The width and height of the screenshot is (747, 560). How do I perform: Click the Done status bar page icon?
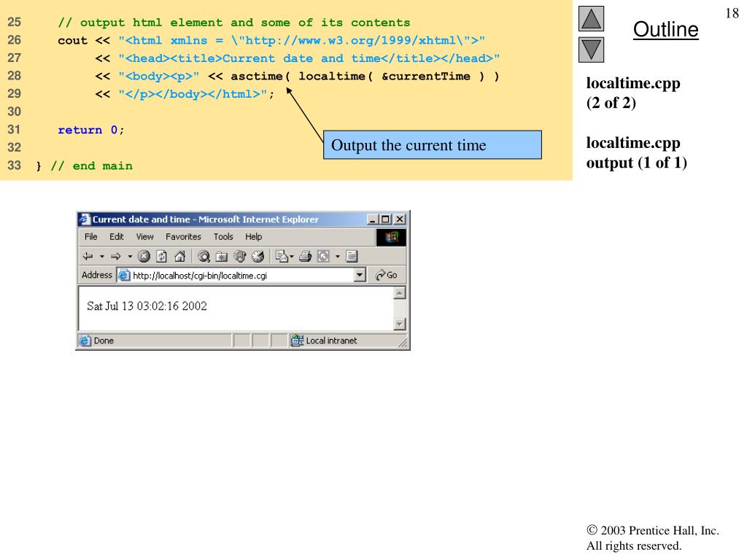(x=85, y=341)
